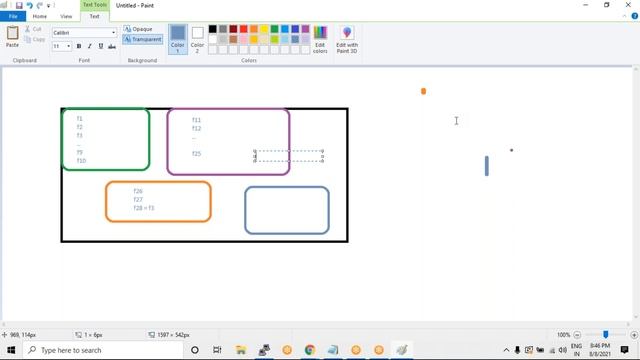This screenshot has width=640, height=360.
Task: Open Edit colors dialog
Action: pyautogui.click(x=320, y=40)
